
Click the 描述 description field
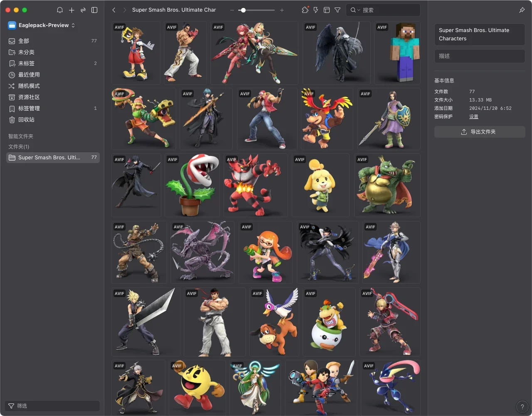pyautogui.click(x=480, y=56)
